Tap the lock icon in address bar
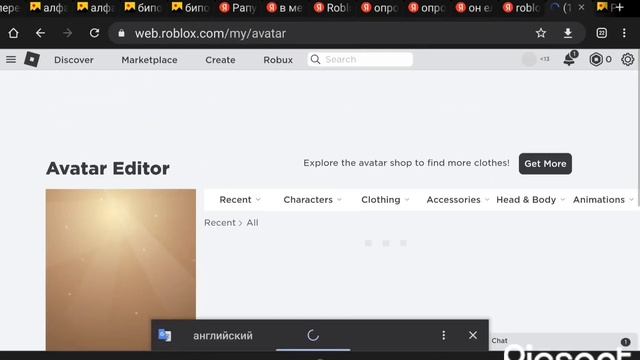 [x=121, y=33]
